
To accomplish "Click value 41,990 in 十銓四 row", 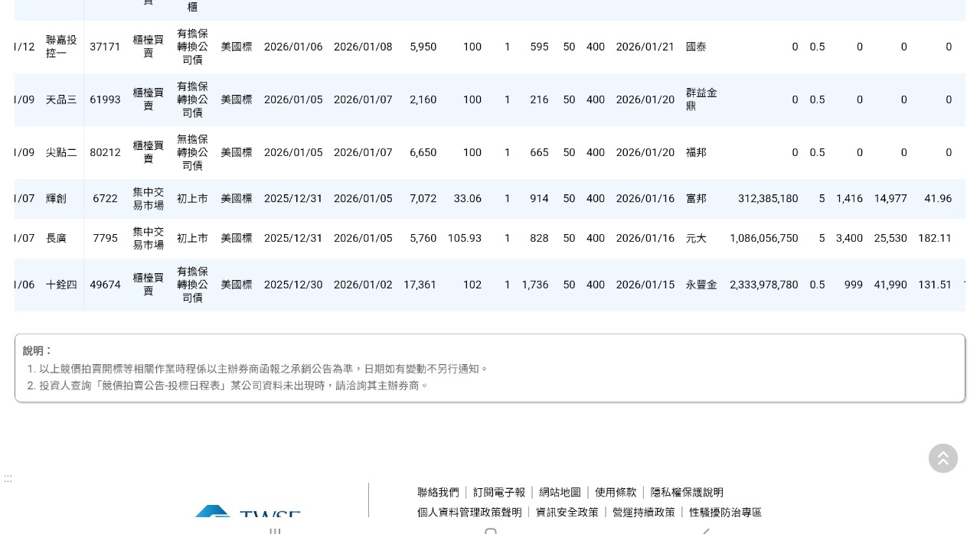I will click(x=890, y=285).
